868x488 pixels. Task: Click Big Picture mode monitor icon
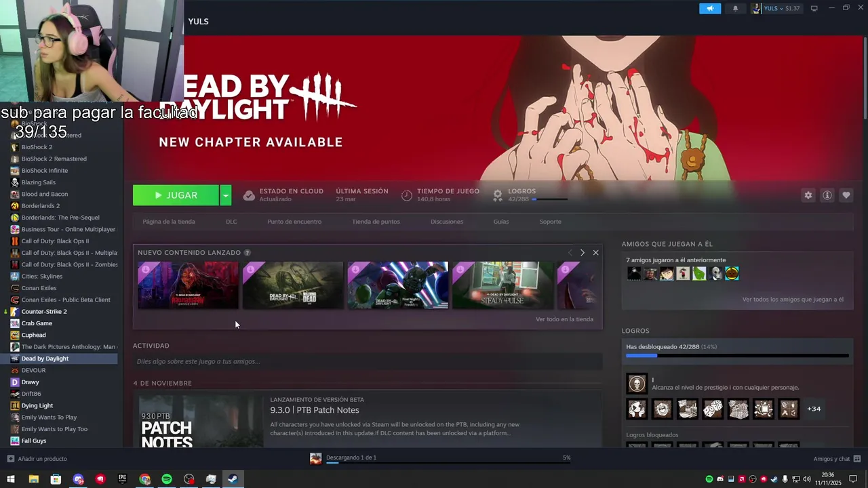pos(814,8)
